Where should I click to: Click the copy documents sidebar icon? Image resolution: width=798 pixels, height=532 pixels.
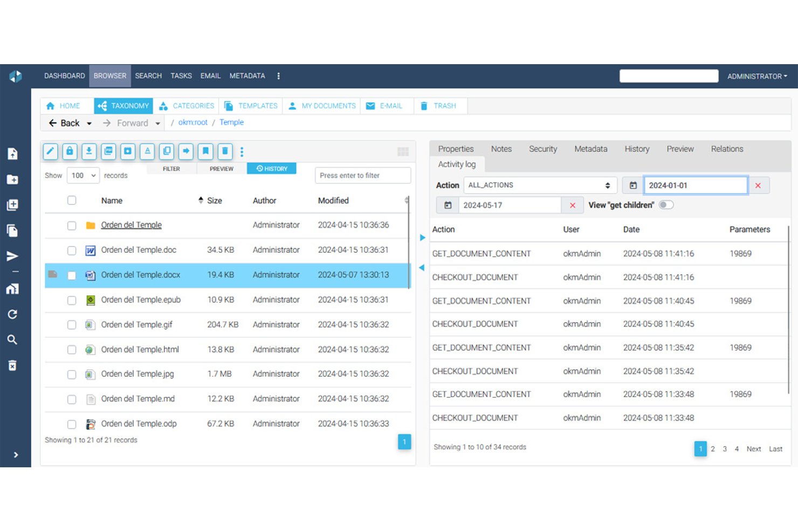coord(12,231)
